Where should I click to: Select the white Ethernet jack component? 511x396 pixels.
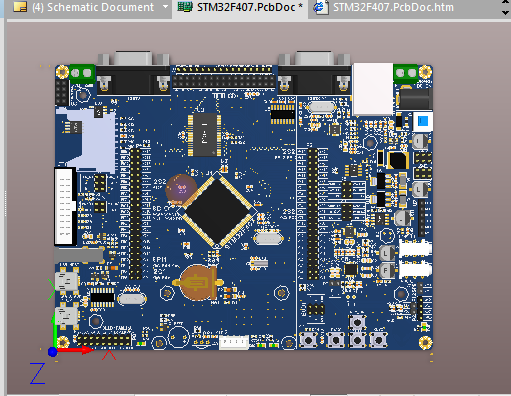click(373, 89)
